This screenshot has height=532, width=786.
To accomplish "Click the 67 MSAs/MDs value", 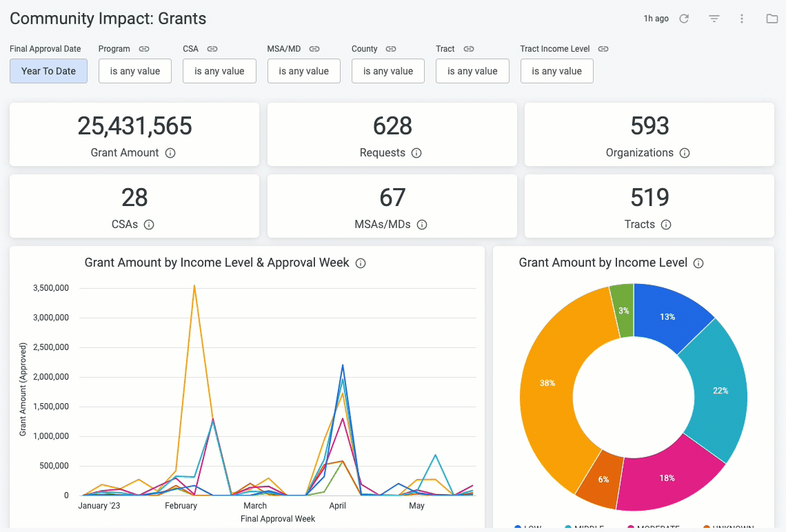I will point(392,197).
